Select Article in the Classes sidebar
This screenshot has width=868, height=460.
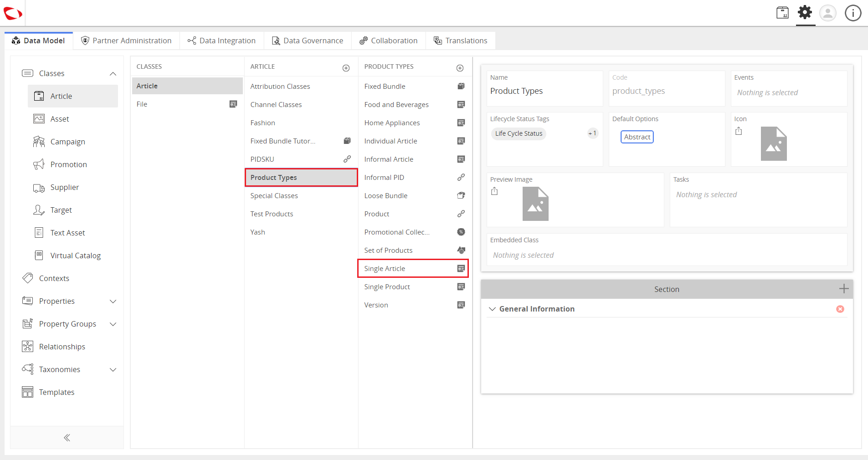pos(73,96)
